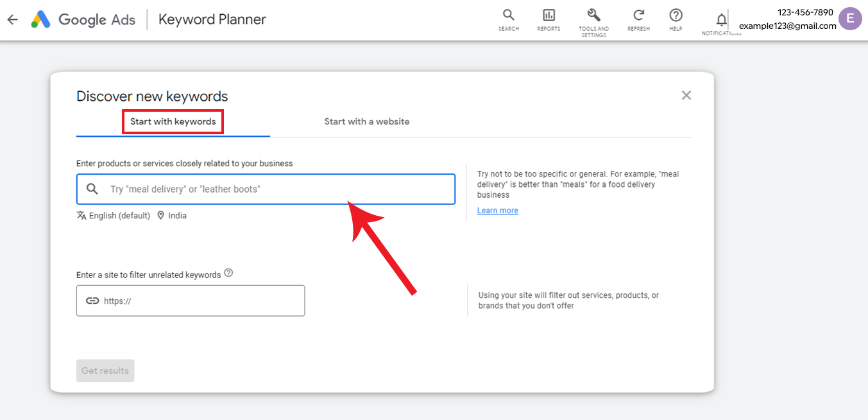The image size is (868, 420).
Task: Click the account number 123-456-7890
Action: 805,12
